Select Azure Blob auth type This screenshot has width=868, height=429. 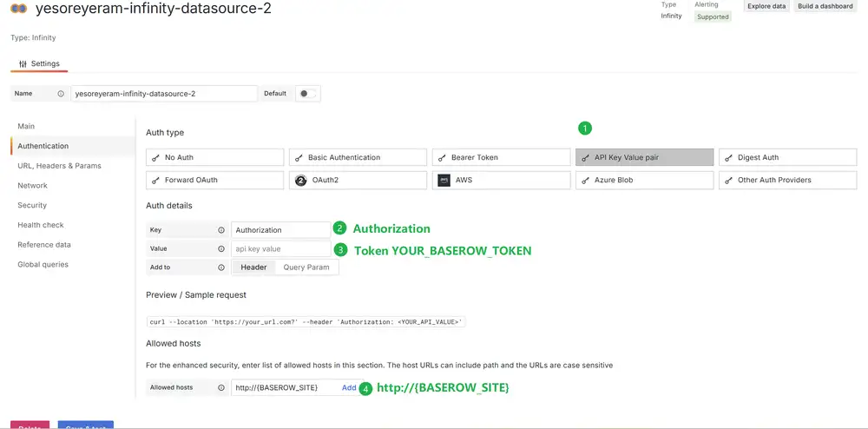[644, 180]
